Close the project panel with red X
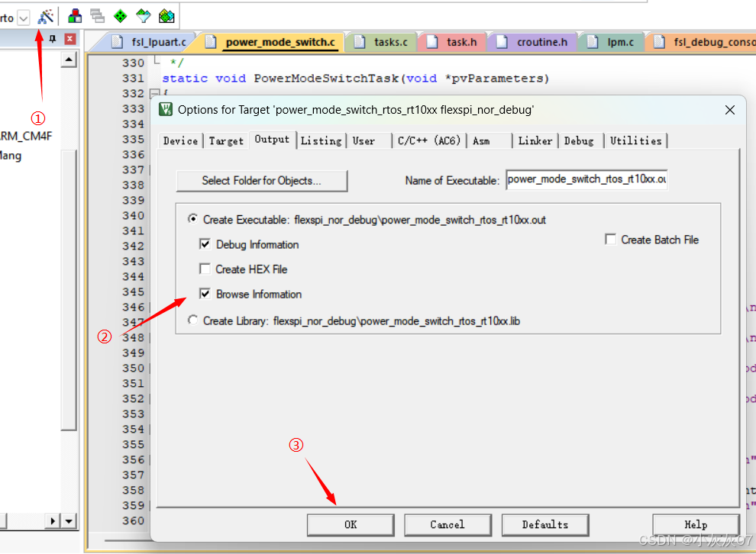 coord(70,39)
